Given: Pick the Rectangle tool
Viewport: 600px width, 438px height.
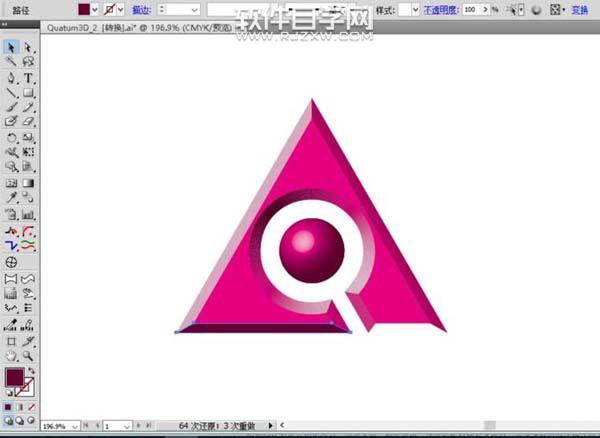Looking at the screenshot, I should 28,93.
